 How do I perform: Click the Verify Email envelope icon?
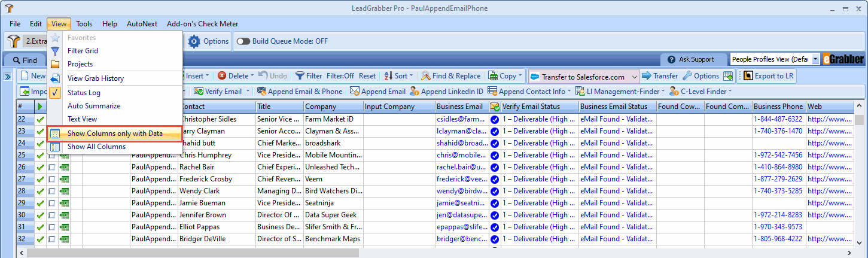click(199, 92)
